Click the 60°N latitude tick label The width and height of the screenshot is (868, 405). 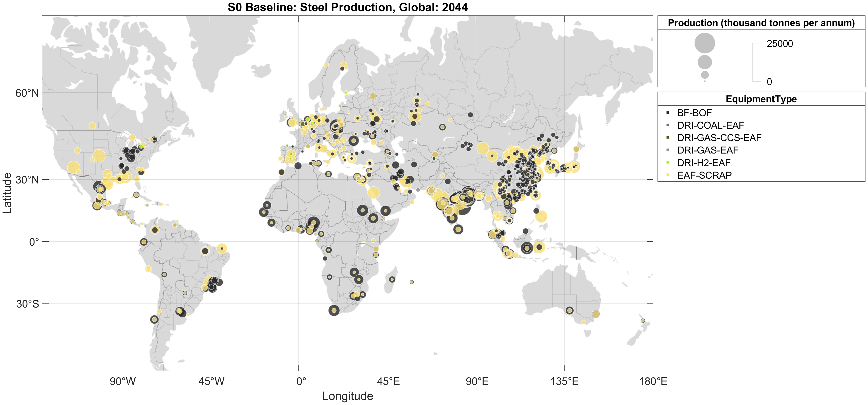(x=27, y=93)
